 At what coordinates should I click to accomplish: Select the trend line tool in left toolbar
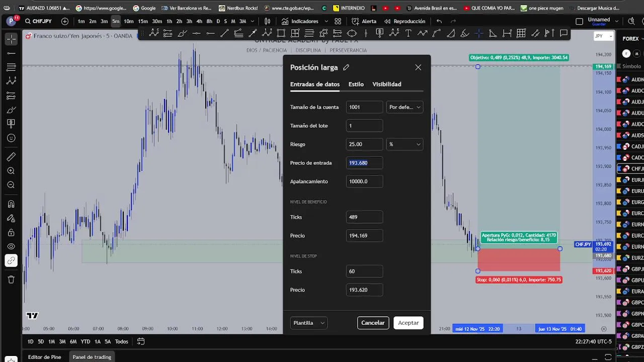click(11, 53)
